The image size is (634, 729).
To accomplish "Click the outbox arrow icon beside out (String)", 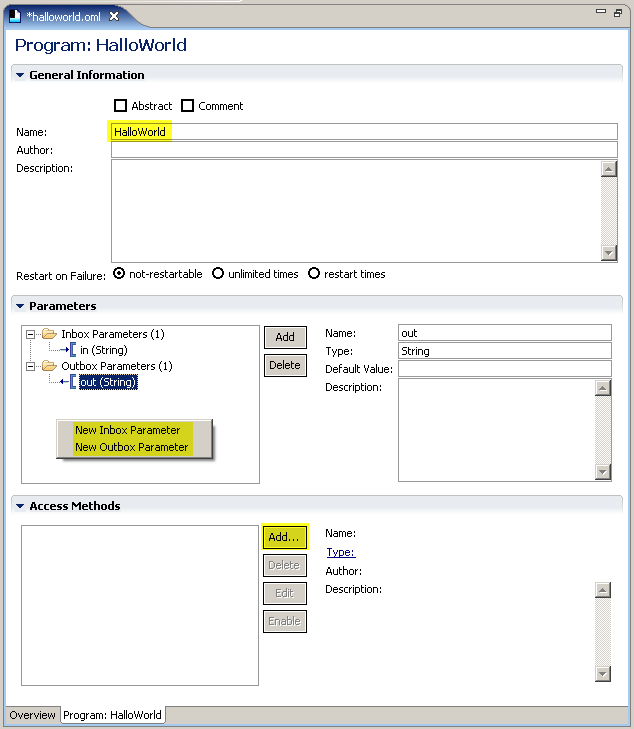I will click(68, 382).
